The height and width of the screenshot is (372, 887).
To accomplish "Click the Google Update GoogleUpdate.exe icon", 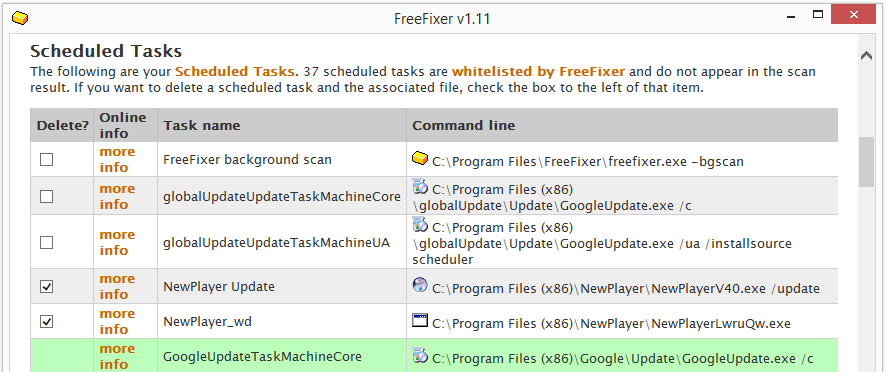I will pos(420,355).
